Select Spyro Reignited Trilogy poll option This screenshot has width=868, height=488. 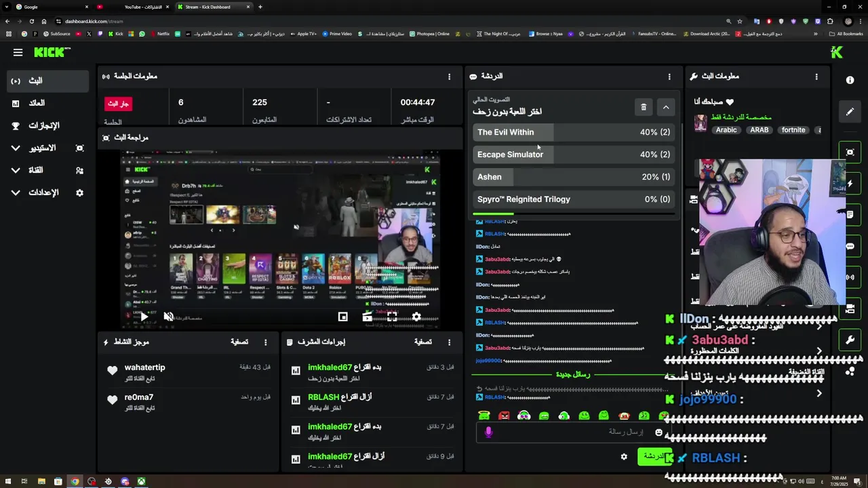(574, 199)
